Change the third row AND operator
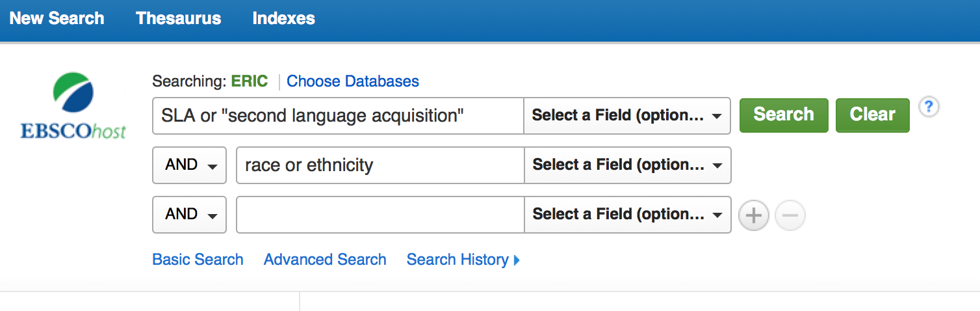Screen dimensions: 980x311 (189, 215)
